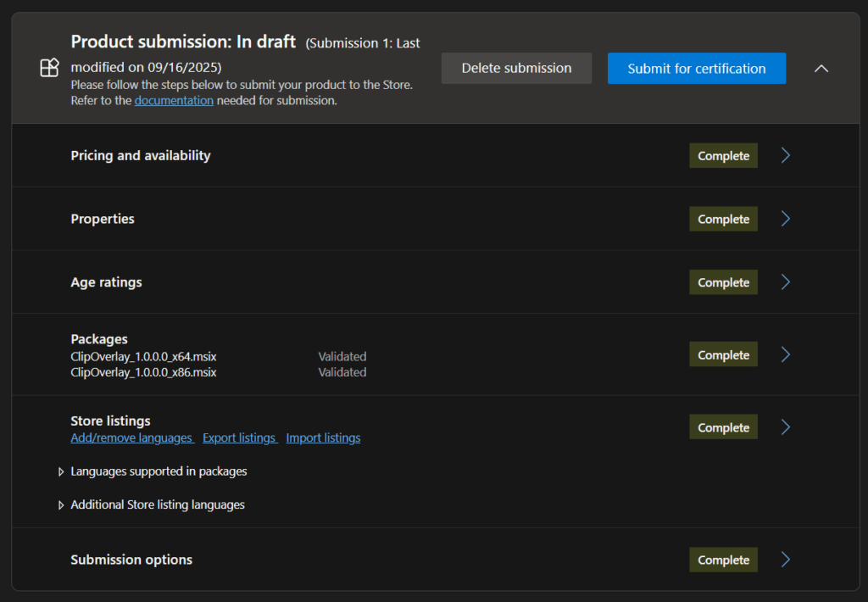Open Packages section chevron arrow

click(786, 354)
